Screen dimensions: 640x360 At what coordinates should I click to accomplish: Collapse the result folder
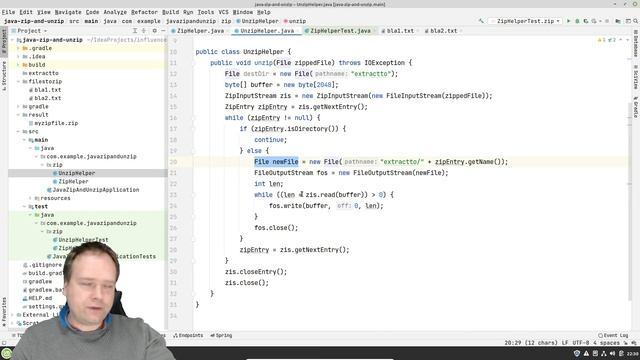click(x=18, y=115)
